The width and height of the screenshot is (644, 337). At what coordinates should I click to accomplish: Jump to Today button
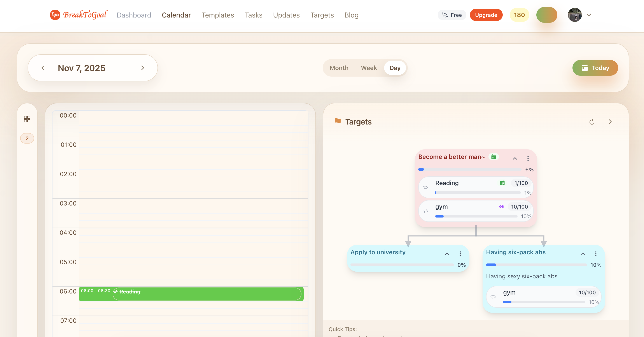tap(595, 68)
